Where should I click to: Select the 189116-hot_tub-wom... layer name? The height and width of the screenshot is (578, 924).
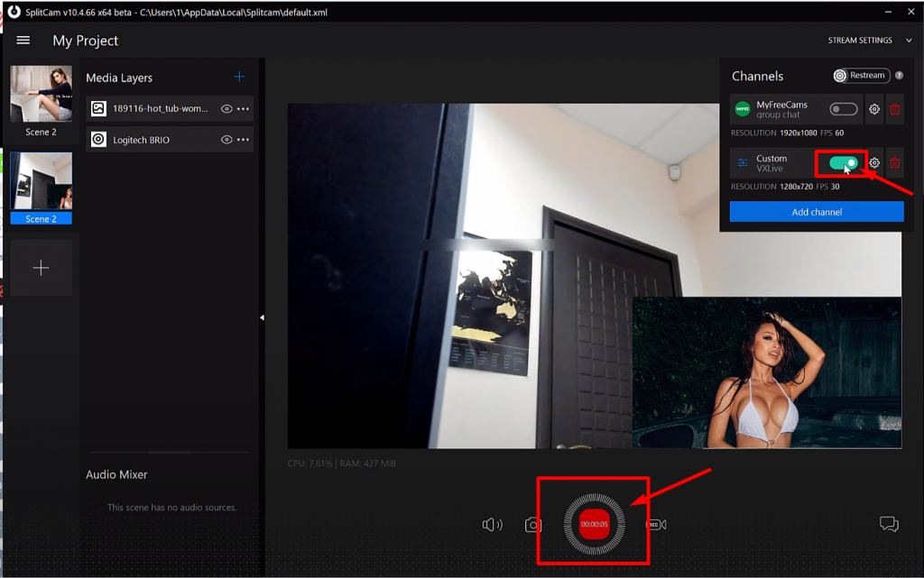tap(161, 108)
